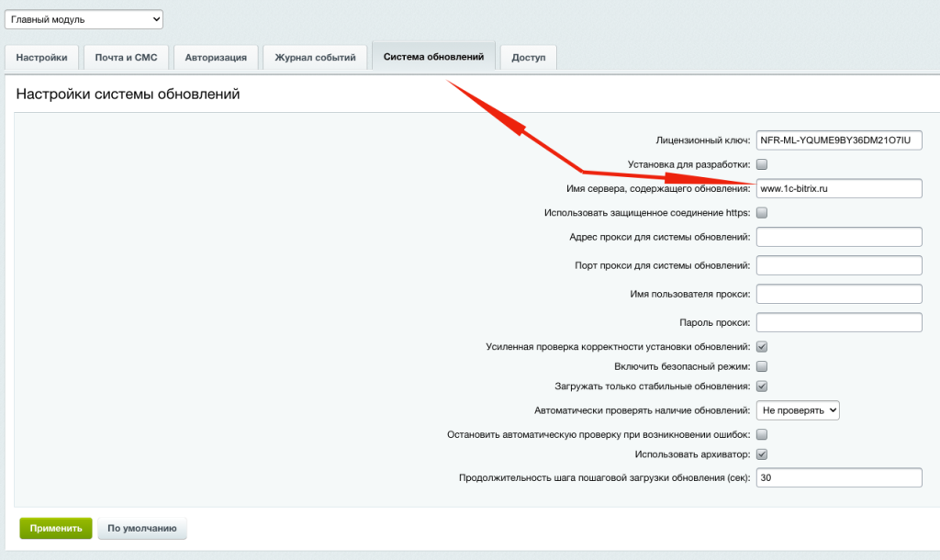The width and height of the screenshot is (940, 560).
Task: Uncheck Загружать только стабильные обновления
Action: tap(761, 385)
